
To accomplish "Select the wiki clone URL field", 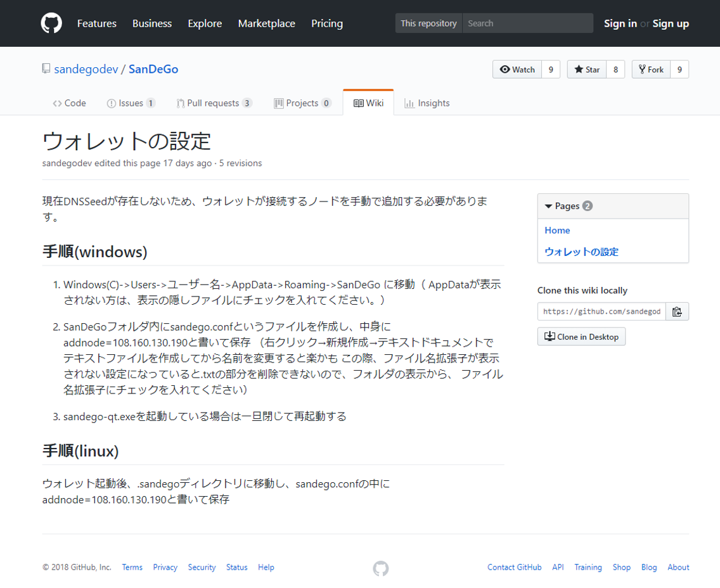I will pyautogui.click(x=601, y=312).
